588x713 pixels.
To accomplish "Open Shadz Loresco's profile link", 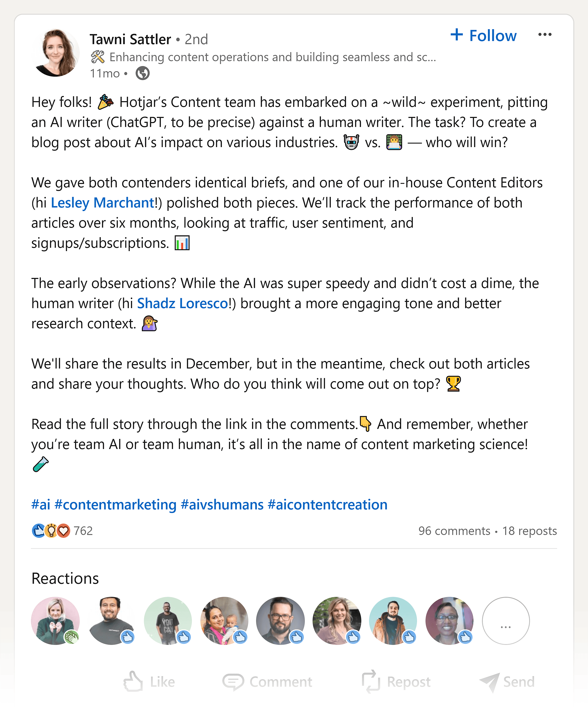I will point(183,304).
